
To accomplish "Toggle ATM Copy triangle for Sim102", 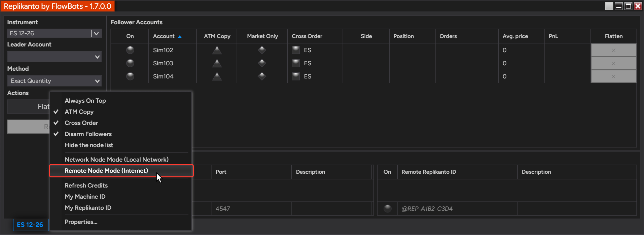I will (x=217, y=50).
